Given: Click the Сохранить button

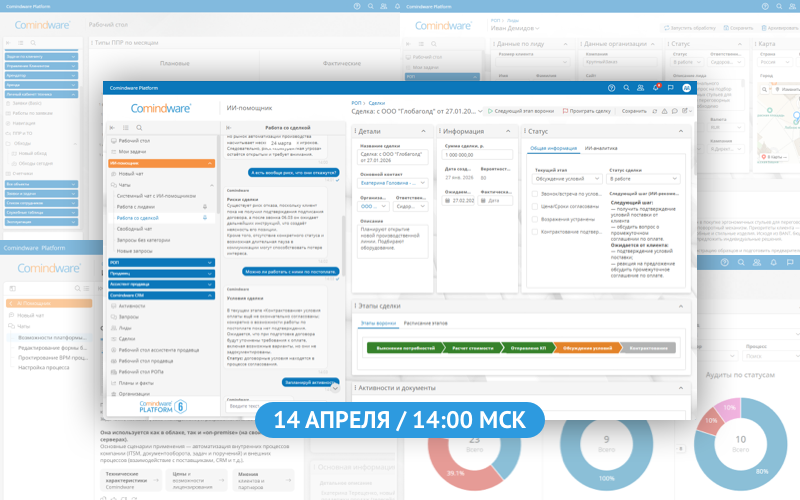Looking at the screenshot, I should pos(634,111).
